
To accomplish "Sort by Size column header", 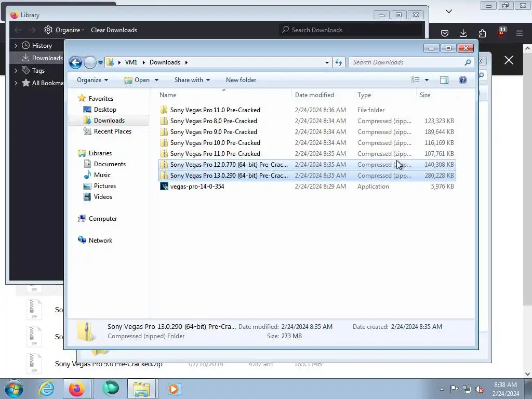I will pos(437,95).
